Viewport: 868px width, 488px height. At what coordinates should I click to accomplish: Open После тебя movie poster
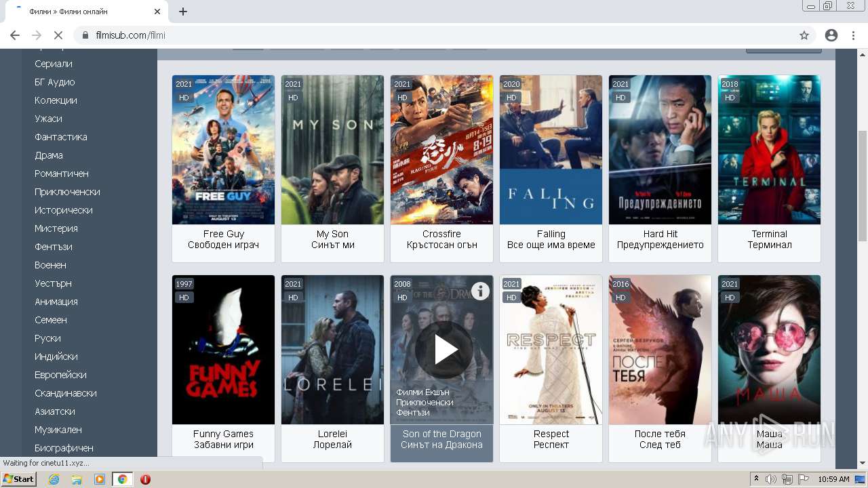pyautogui.click(x=660, y=350)
